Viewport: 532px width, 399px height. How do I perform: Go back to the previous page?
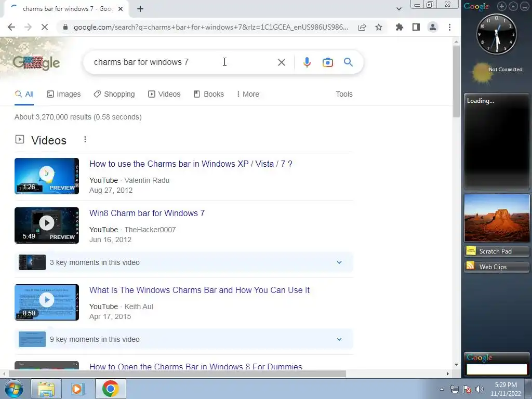tap(11, 27)
